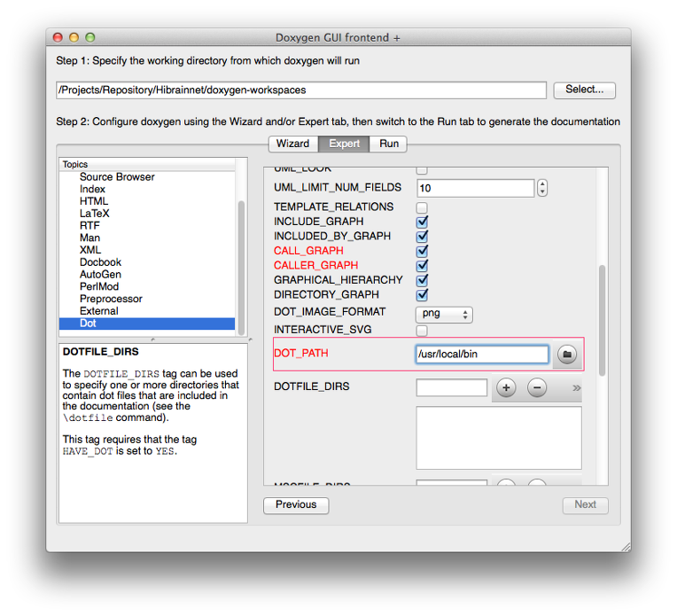Viewport: 677px width, 616px height.
Task: Remove entry from DOTFILE_DIRS list
Action: (x=537, y=387)
